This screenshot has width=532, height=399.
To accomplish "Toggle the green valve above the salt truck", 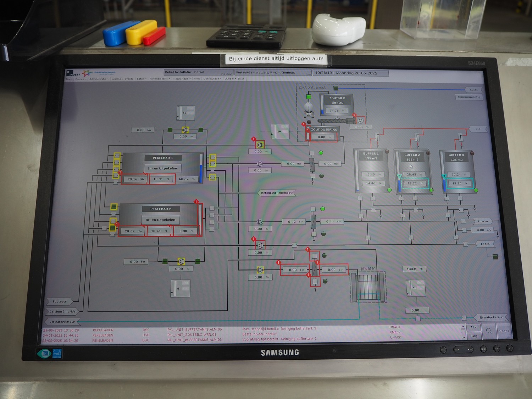I will 309,96.
